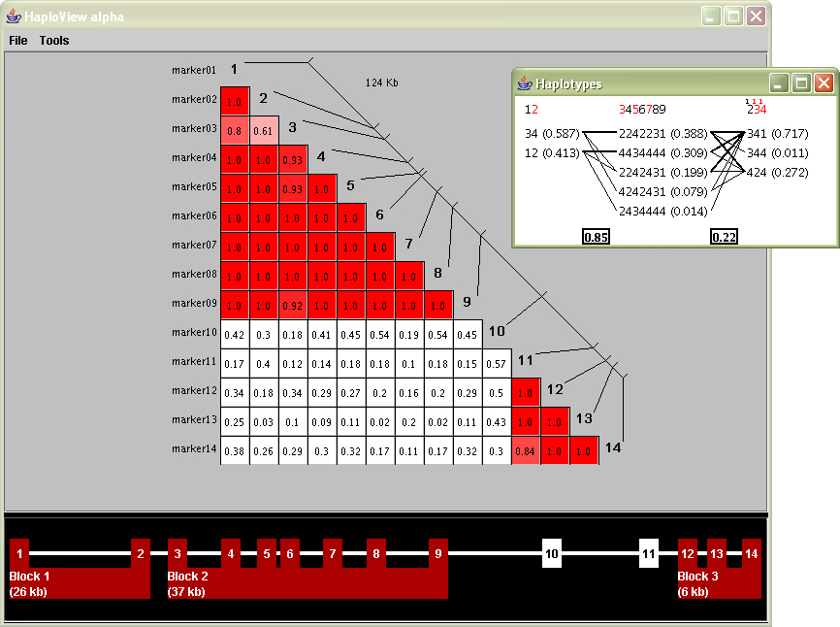Viewport: 840px width, 627px height.
Task: Click the 0.22 box in Haplotypes window
Action: point(724,237)
